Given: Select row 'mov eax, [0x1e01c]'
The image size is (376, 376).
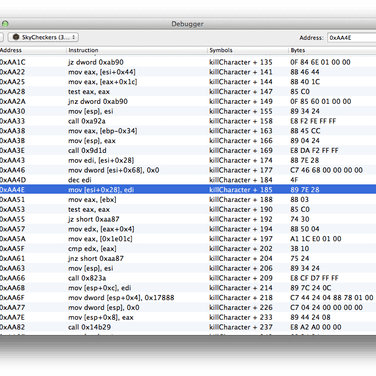Looking at the screenshot, I should 188,239.
